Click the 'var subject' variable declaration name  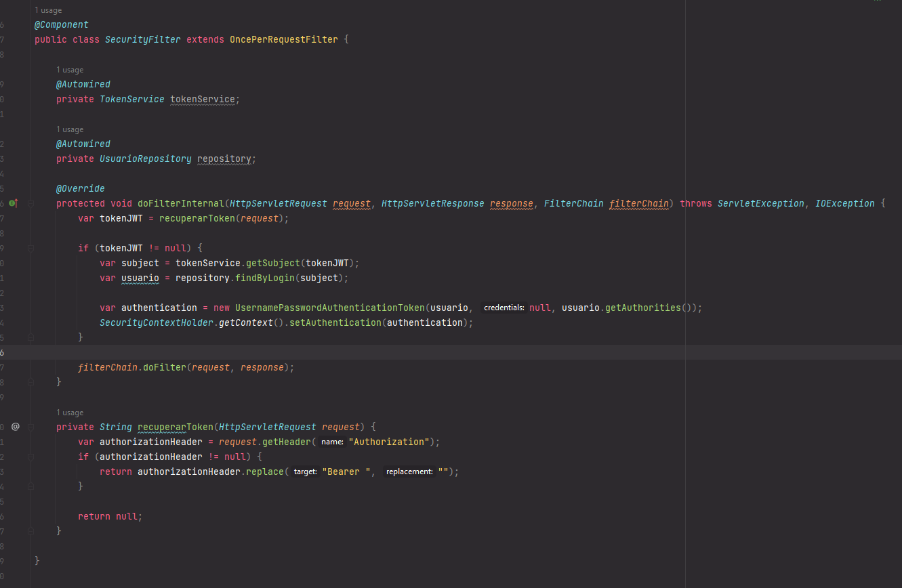[x=140, y=263]
